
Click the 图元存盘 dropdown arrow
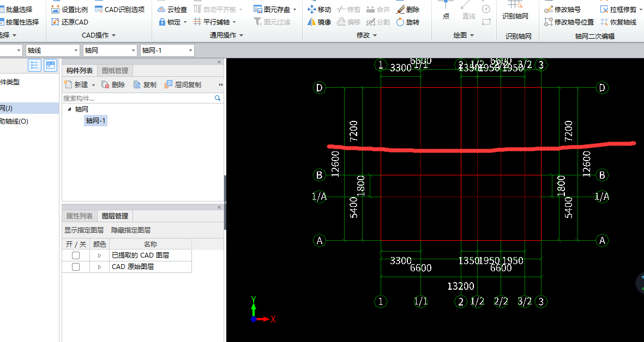click(x=294, y=9)
